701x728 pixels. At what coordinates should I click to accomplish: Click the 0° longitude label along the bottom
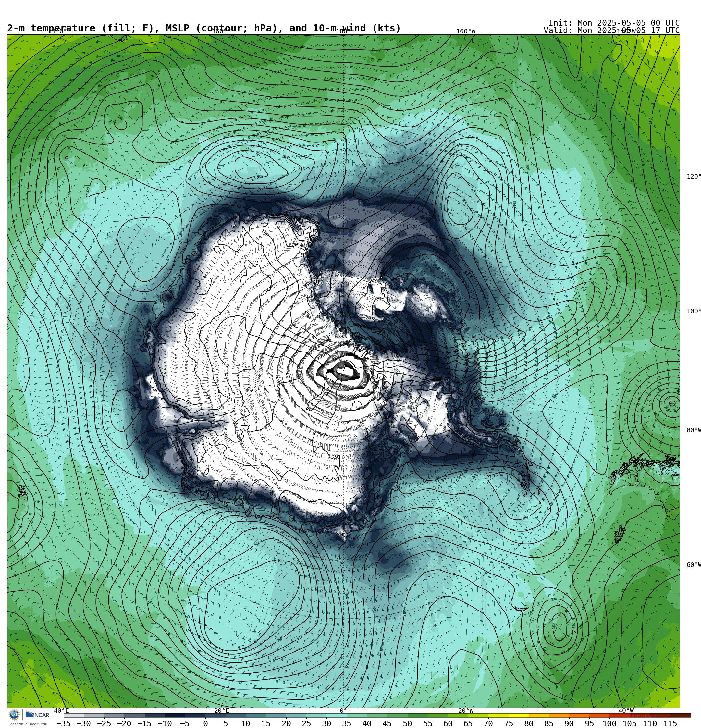[x=343, y=710]
